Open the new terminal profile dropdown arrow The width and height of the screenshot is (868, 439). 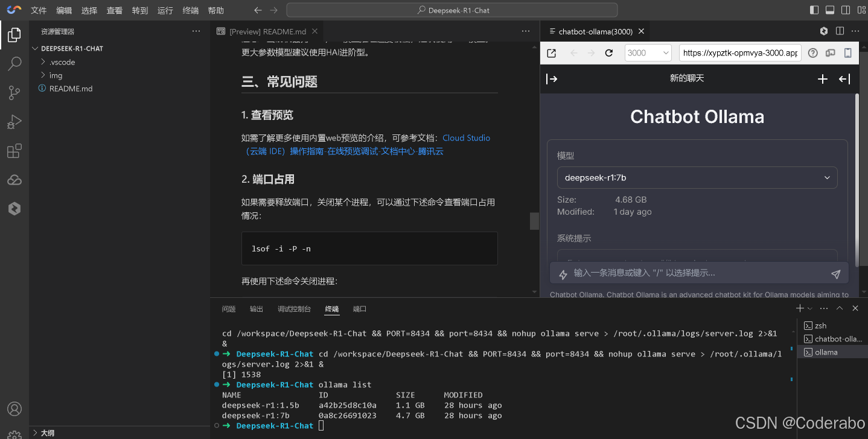(809, 309)
